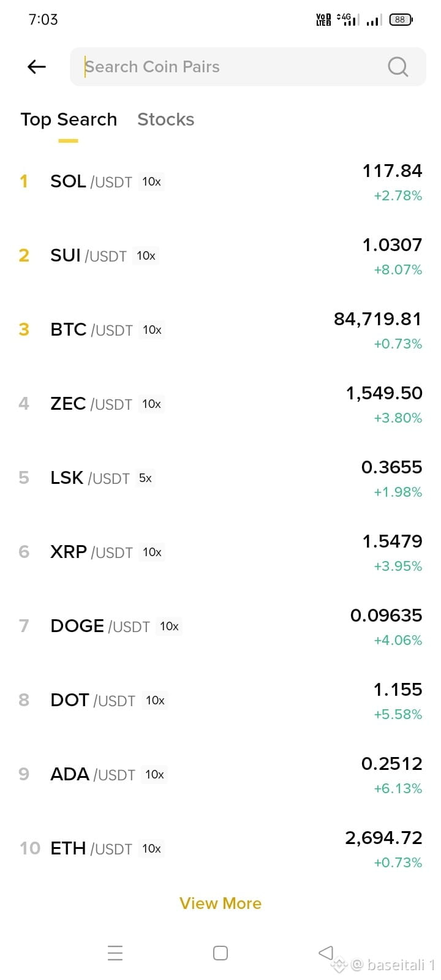
Task: Open ZEC/USDT trading pair
Action: click(221, 405)
